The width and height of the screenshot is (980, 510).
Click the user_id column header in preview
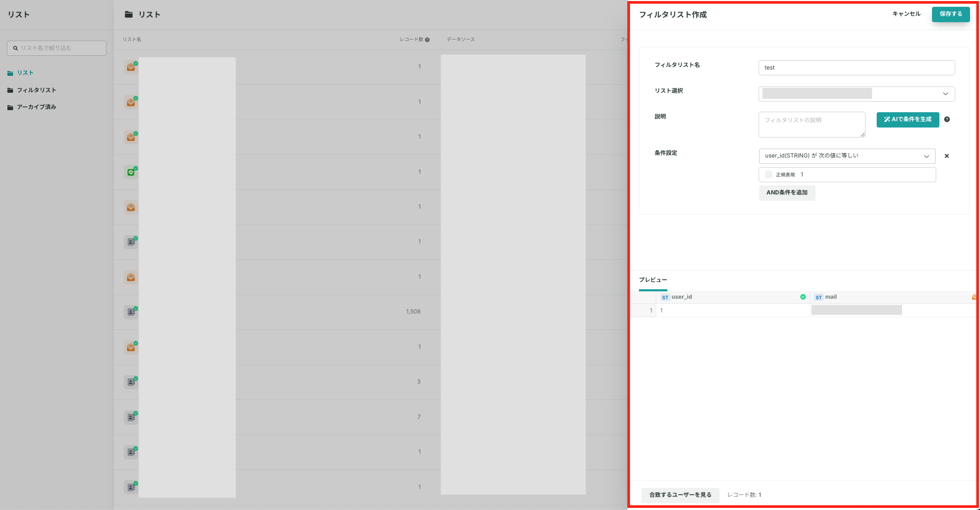(x=733, y=297)
